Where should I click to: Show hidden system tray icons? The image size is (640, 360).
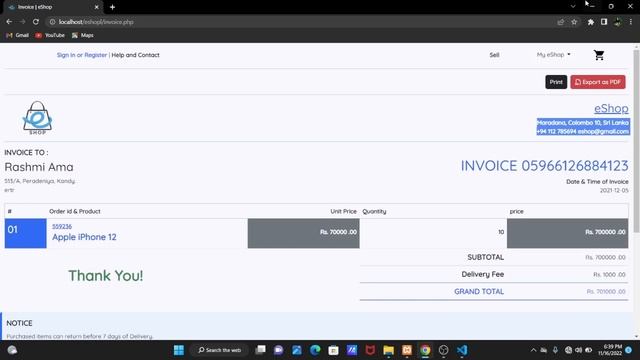pos(533,350)
